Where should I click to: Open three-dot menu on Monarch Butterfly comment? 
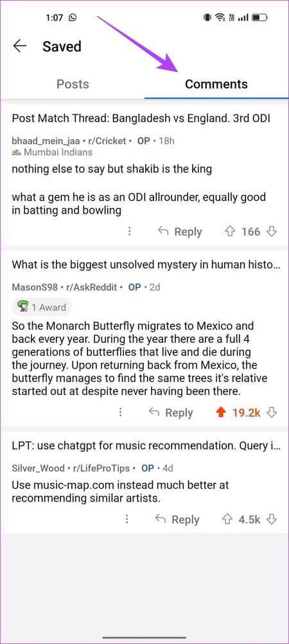click(121, 412)
